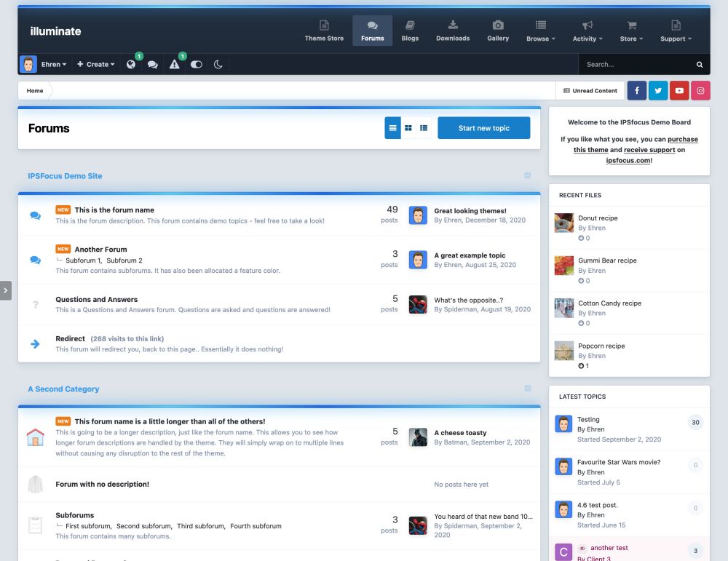The image size is (728, 561).
Task: Open Favourite Star Wars movie? topic
Action: [x=618, y=462]
